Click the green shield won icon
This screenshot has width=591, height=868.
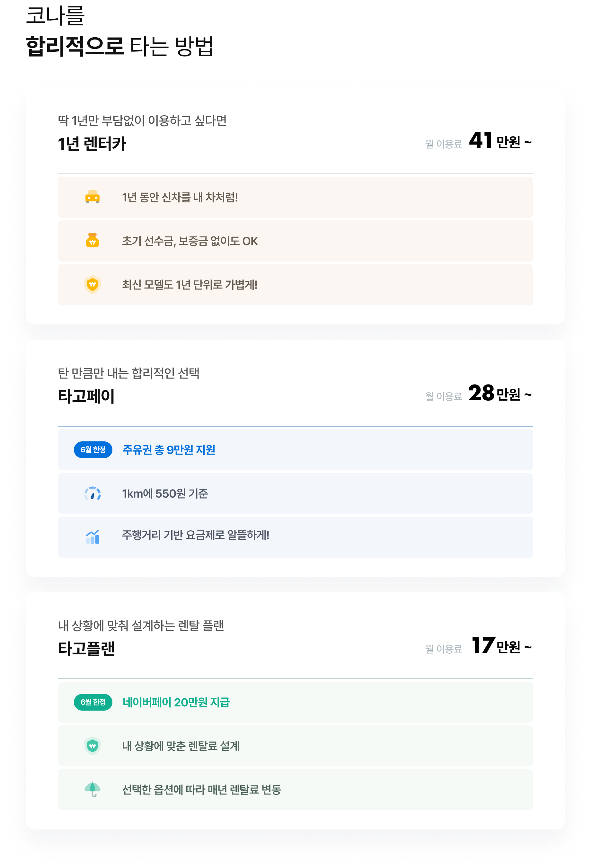92,746
